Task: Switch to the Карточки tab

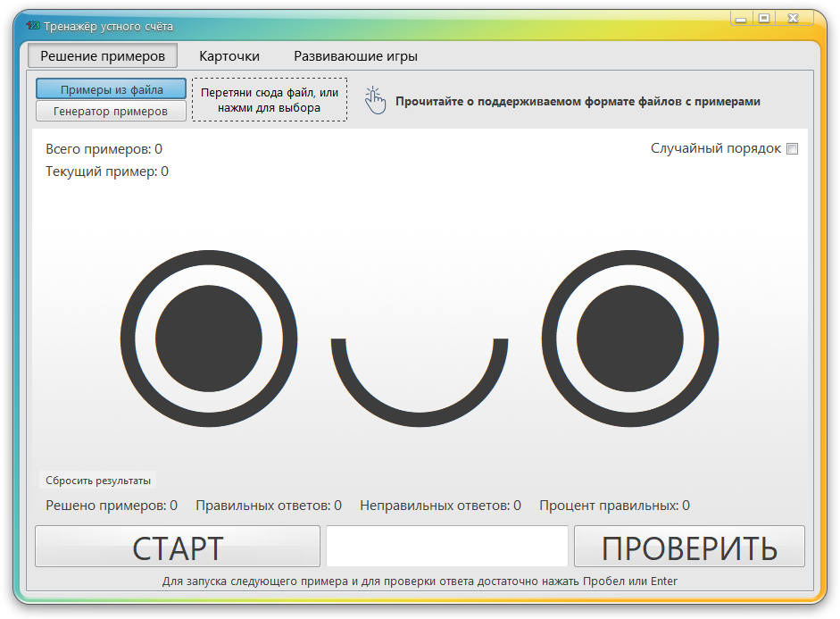Action: pyautogui.click(x=229, y=55)
